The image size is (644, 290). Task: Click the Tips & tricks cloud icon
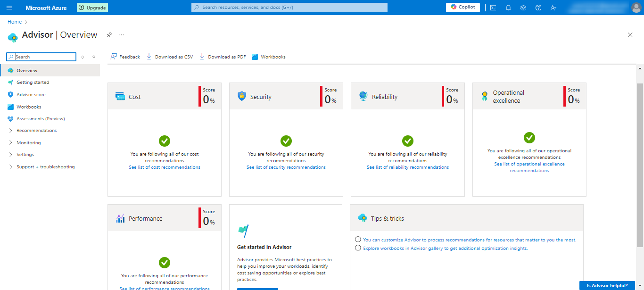(363, 218)
